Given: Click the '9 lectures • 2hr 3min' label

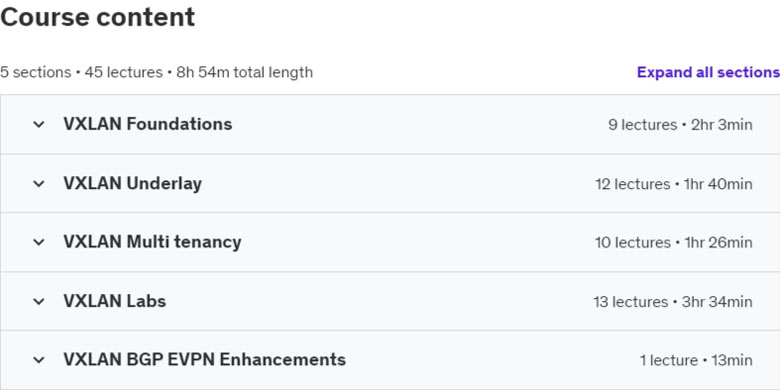Looking at the screenshot, I should (680, 124).
